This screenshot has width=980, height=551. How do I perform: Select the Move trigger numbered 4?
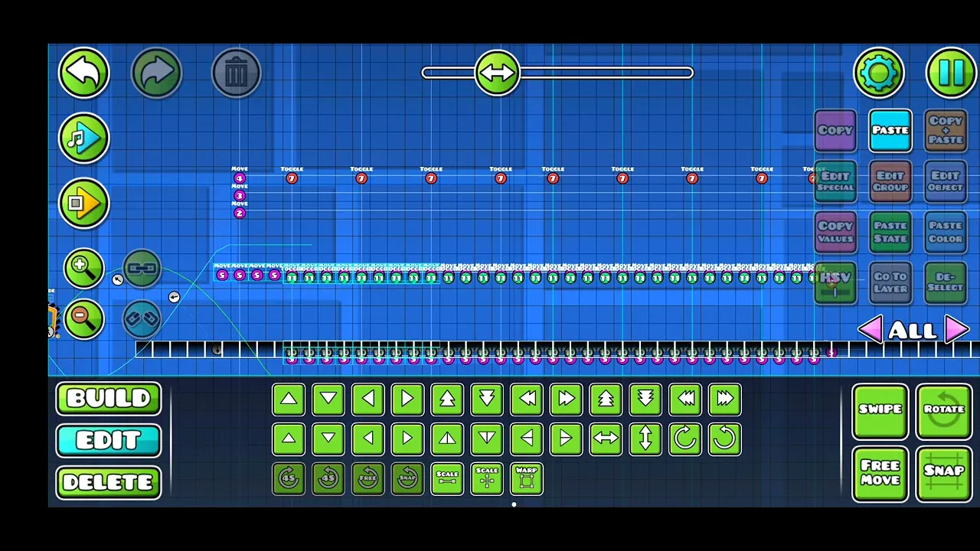[240, 178]
